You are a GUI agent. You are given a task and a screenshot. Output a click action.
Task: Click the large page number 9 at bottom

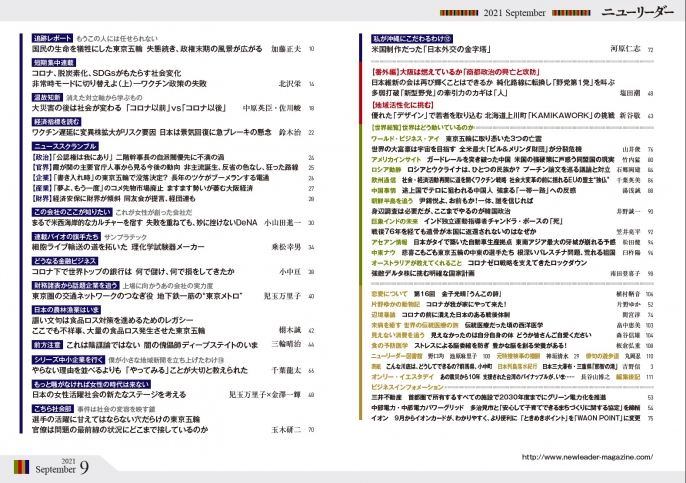click(84, 464)
